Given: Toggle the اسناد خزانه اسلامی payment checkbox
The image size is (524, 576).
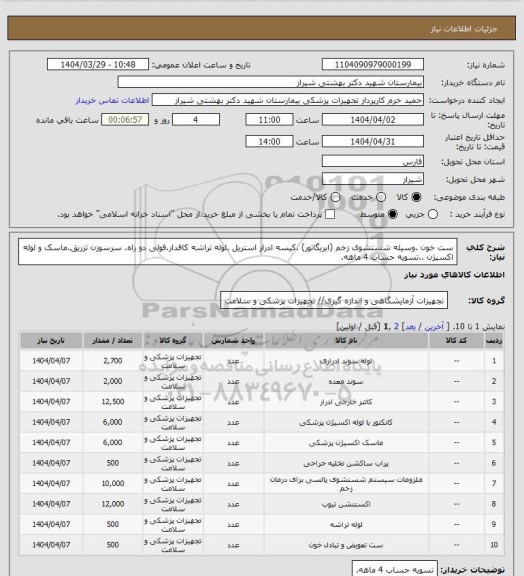Looking at the screenshot, I should tap(330, 214).
